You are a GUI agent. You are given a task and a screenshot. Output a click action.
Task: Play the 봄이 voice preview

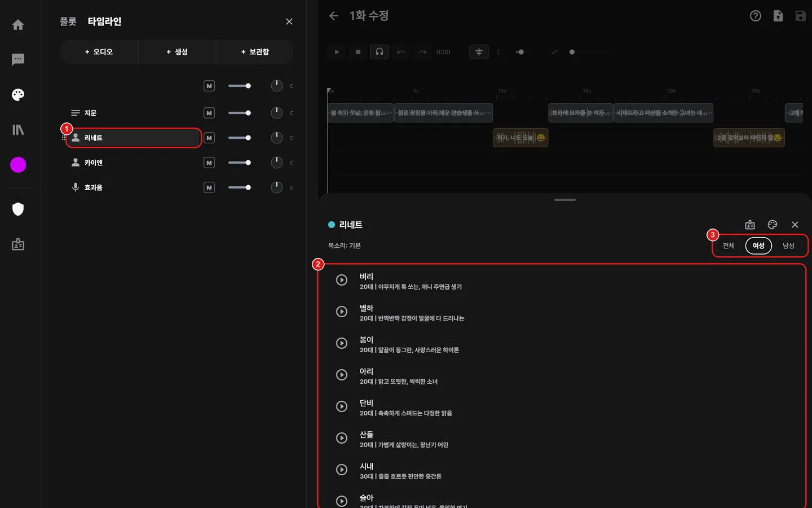pyautogui.click(x=342, y=343)
